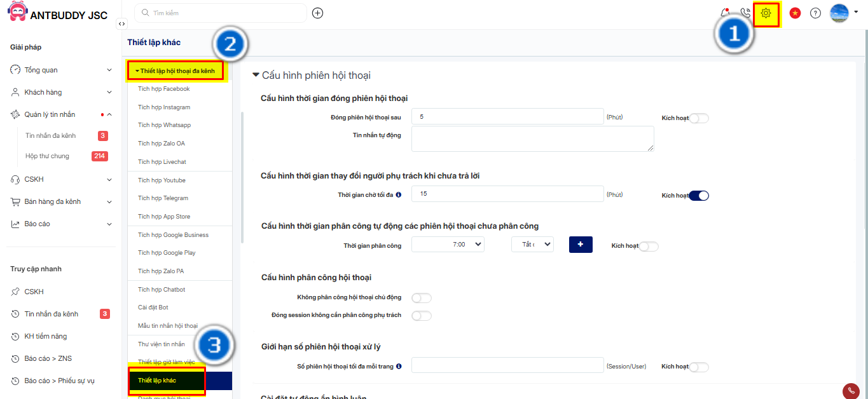Click the blue plus add time button

[x=581, y=245]
